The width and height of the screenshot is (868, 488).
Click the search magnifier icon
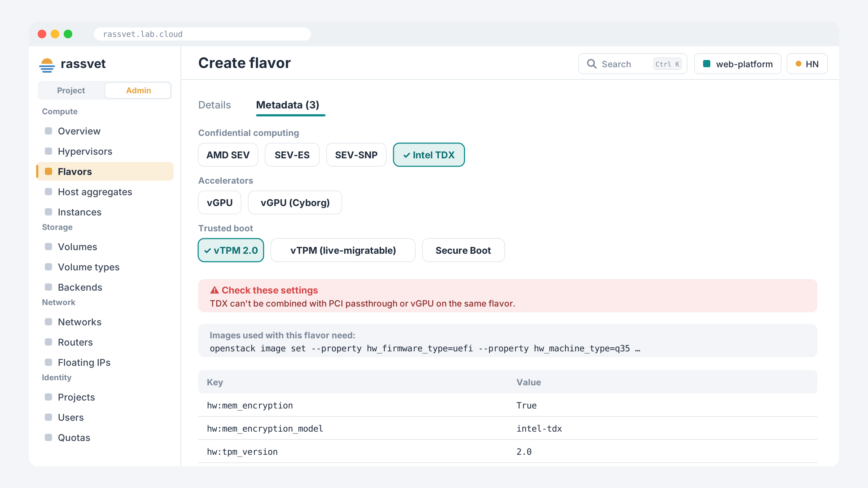(592, 64)
